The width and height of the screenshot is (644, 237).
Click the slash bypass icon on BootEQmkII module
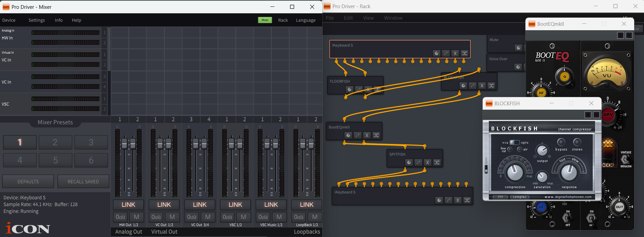(x=358, y=135)
